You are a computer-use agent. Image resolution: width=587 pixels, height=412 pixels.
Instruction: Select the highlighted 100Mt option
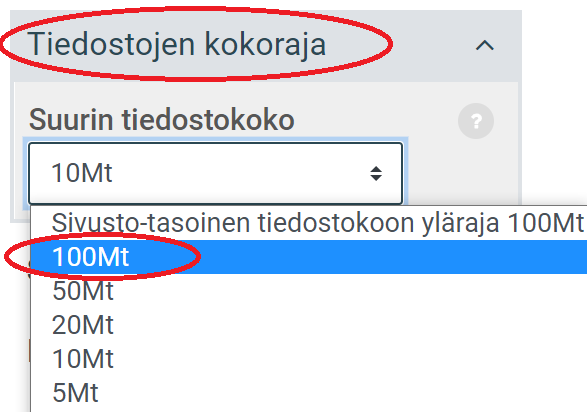click(308, 257)
